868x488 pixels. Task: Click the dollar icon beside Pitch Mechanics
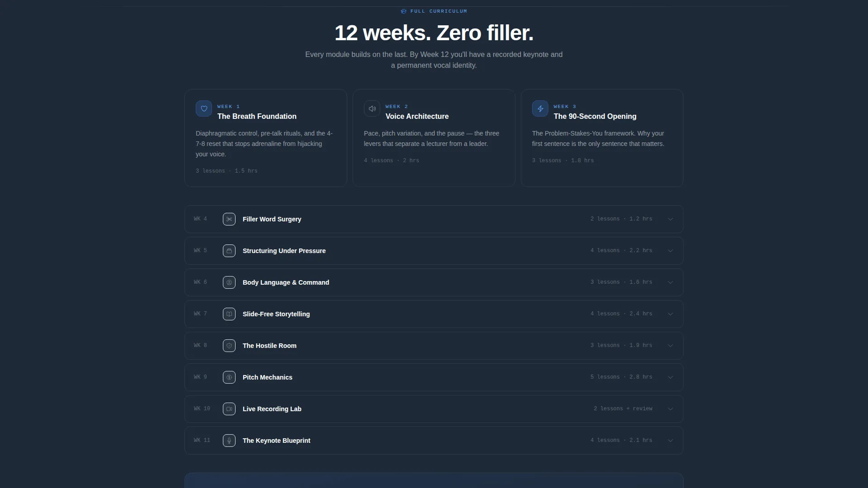pyautogui.click(x=229, y=377)
